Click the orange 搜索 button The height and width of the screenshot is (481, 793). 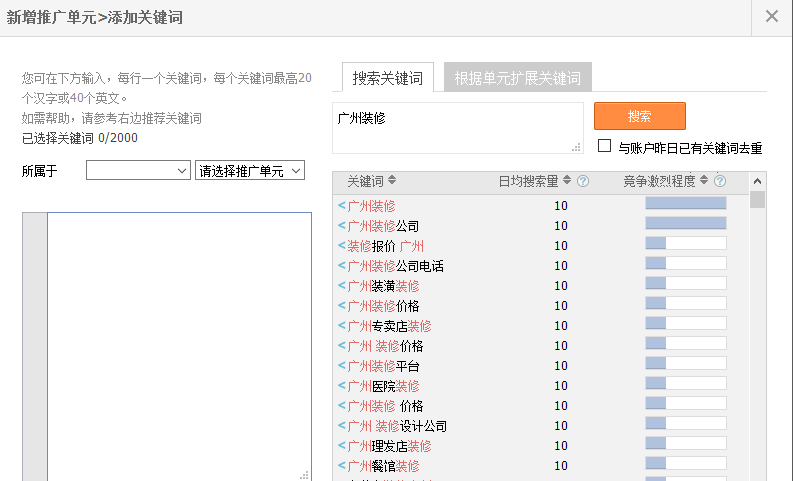click(639, 116)
